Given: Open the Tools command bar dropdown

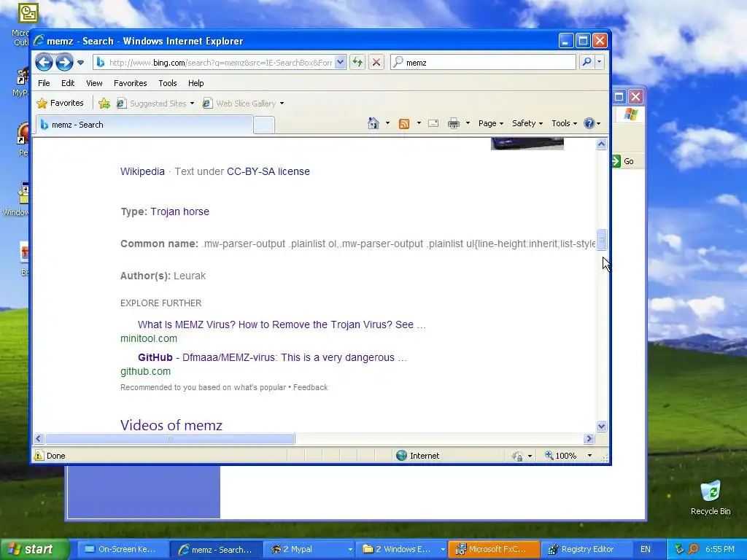Looking at the screenshot, I should point(564,123).
